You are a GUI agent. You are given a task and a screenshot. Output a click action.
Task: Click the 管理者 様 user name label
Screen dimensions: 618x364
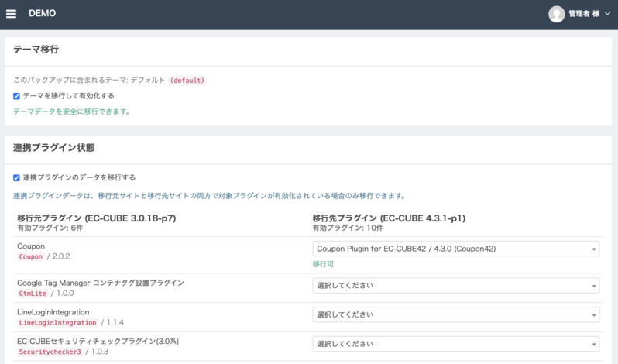click(584, 14)
